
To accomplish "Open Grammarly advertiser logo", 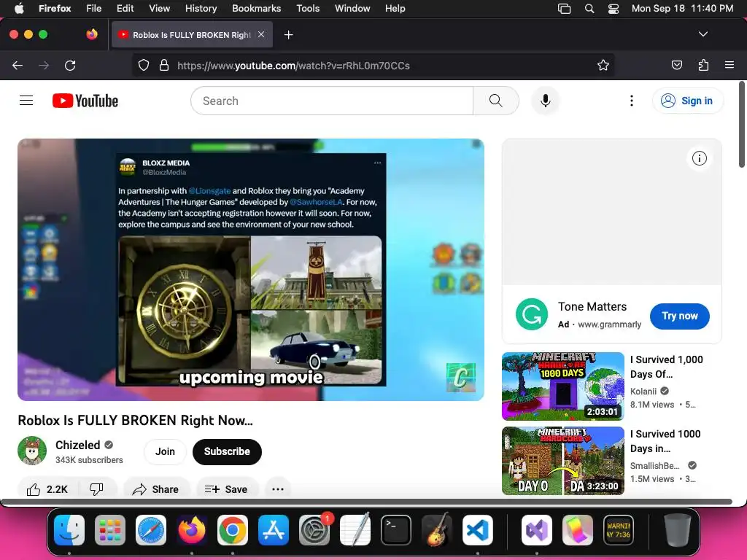I will tap(532, 314).
